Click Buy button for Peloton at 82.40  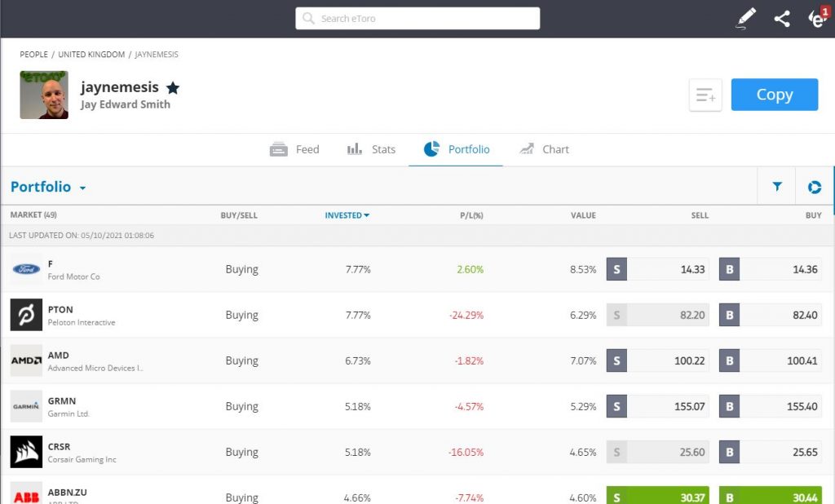770,315
